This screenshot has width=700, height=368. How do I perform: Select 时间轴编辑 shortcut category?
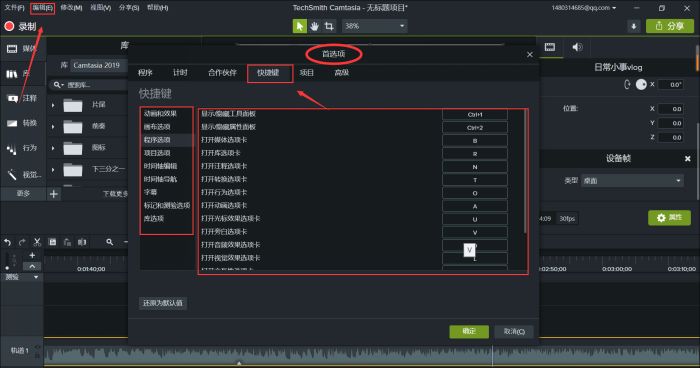pyautogui.click(x=160, y=166)
